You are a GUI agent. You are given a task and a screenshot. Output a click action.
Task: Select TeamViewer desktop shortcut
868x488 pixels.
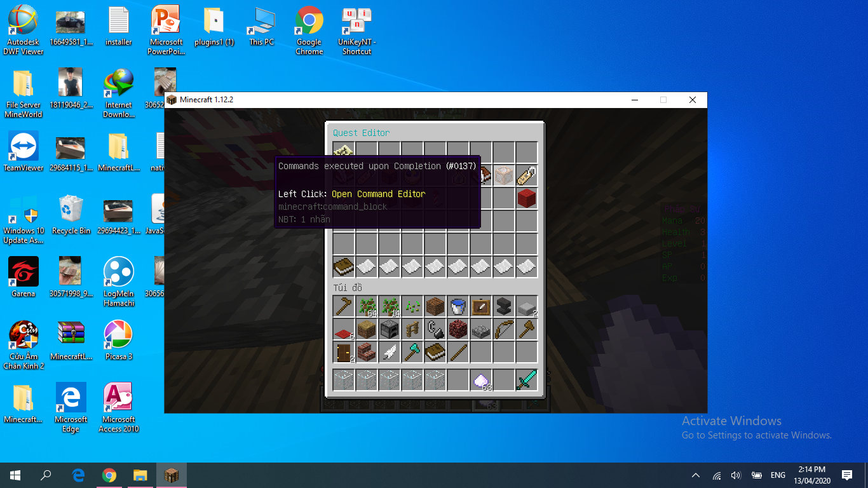click(x=24, y=151)
